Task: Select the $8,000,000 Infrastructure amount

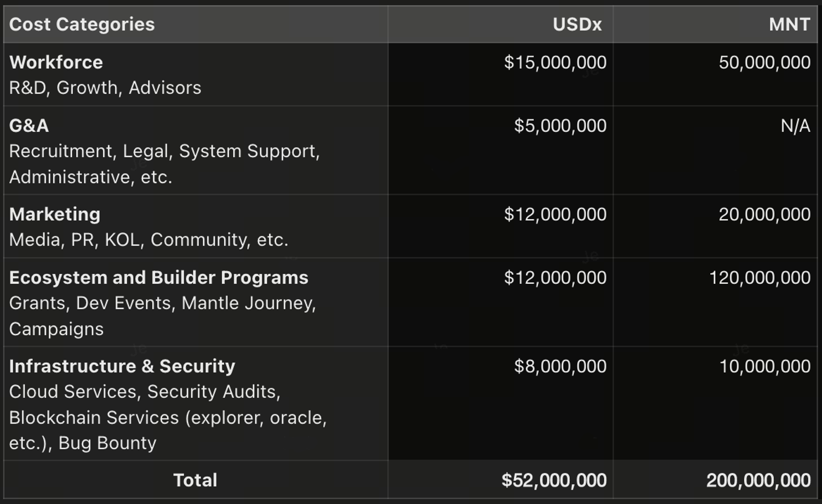Action: pyautogui.click(x=560, y=366)
